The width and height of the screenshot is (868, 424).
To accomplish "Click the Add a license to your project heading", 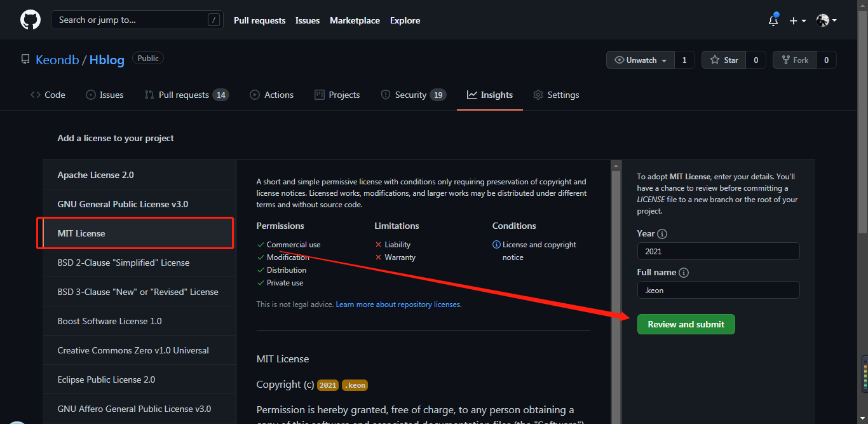I will 116,138.
